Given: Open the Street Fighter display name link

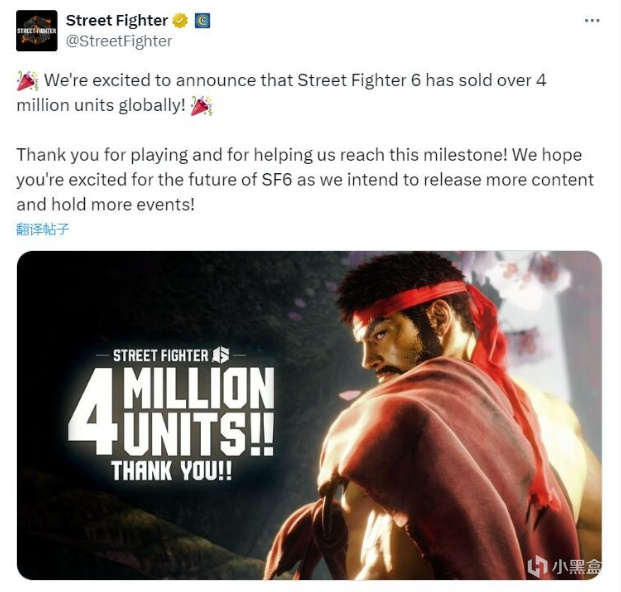Looking at the screenshot, I should point(117,21).
